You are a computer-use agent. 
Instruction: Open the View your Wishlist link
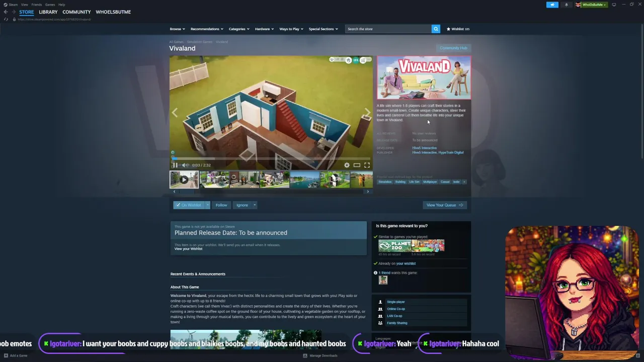click(x=188, y=249)
